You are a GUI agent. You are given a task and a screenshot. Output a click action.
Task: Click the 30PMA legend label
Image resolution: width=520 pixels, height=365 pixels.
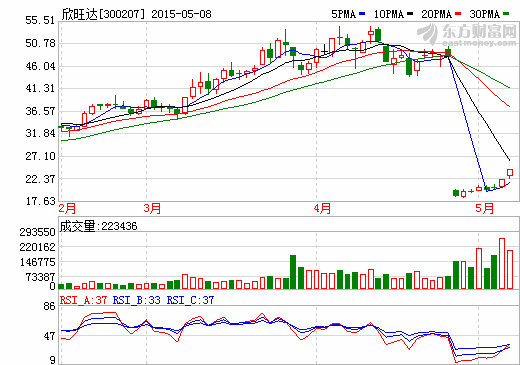[x=485, y=14]
